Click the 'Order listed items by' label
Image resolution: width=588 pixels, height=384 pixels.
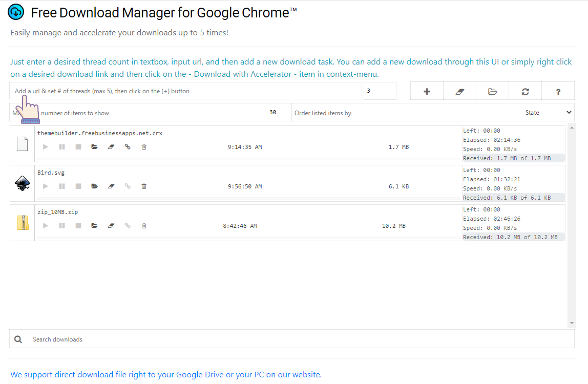click(x=323, y=113)
